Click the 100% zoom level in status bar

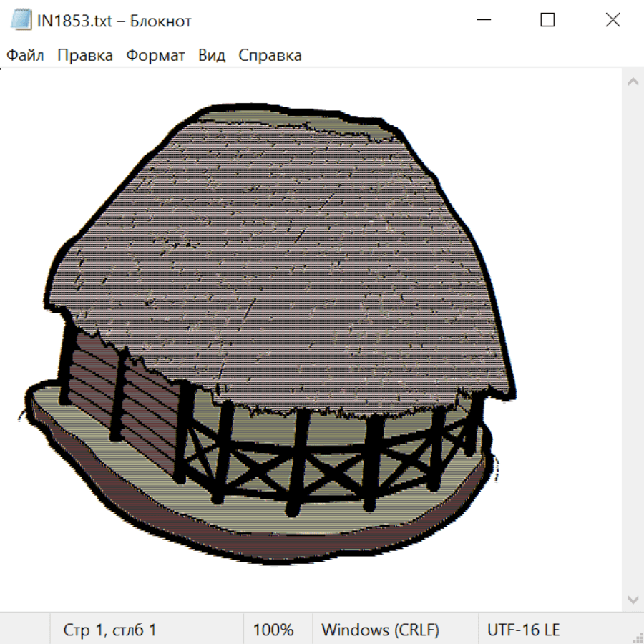(x=273, y=630)
